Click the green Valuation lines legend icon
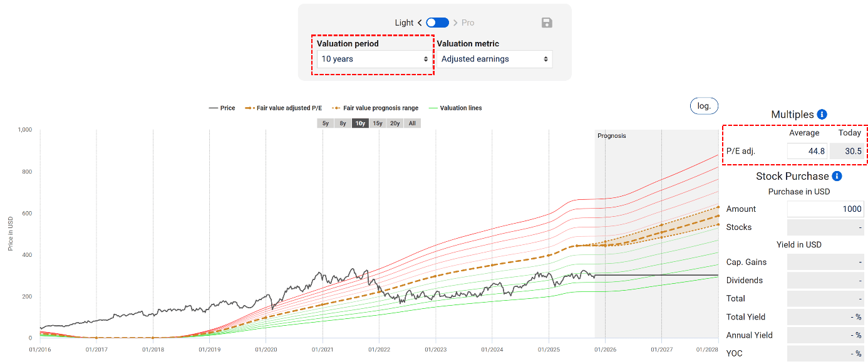 [433, 108]
